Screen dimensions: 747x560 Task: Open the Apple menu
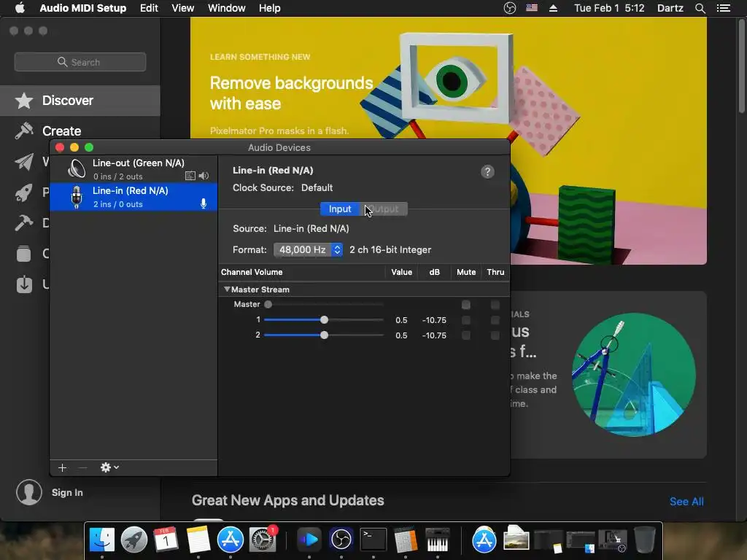(x=20, y=8)
